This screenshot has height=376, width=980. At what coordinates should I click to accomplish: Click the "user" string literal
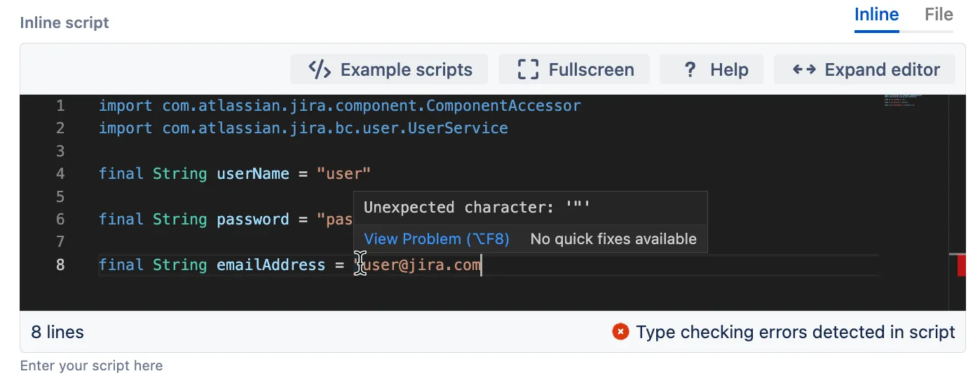click(x=343, y=174)
